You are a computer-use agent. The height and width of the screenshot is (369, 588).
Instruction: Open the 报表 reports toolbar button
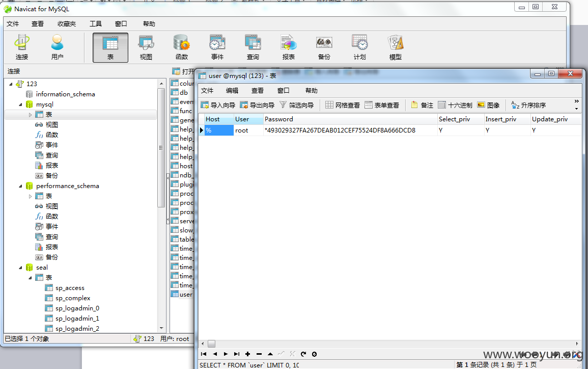(x=288, y=47)
